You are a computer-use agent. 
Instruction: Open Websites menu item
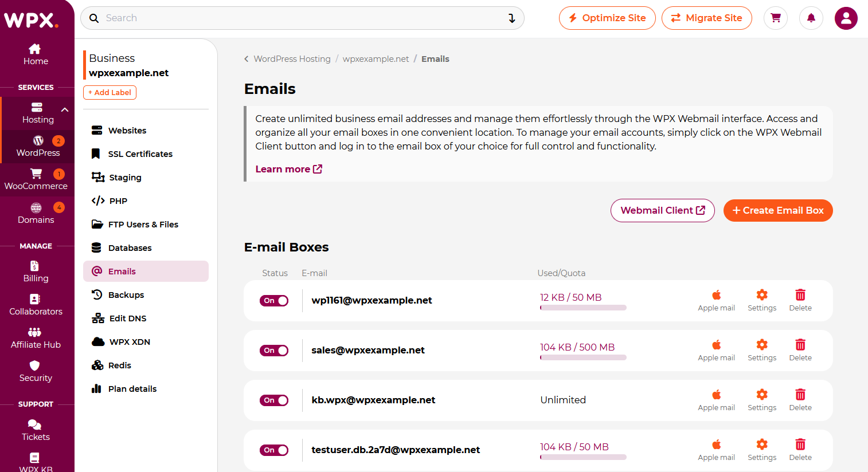click(146, 131)
